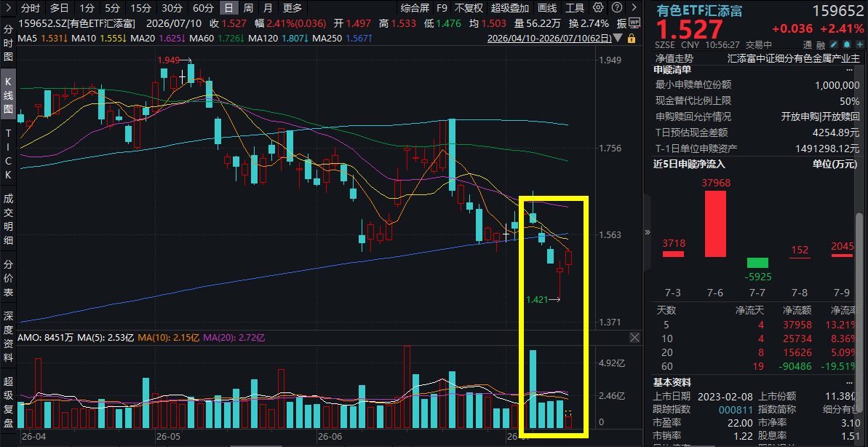
Task: Open the 画线 drawing tools
Action: pos(547,8)
